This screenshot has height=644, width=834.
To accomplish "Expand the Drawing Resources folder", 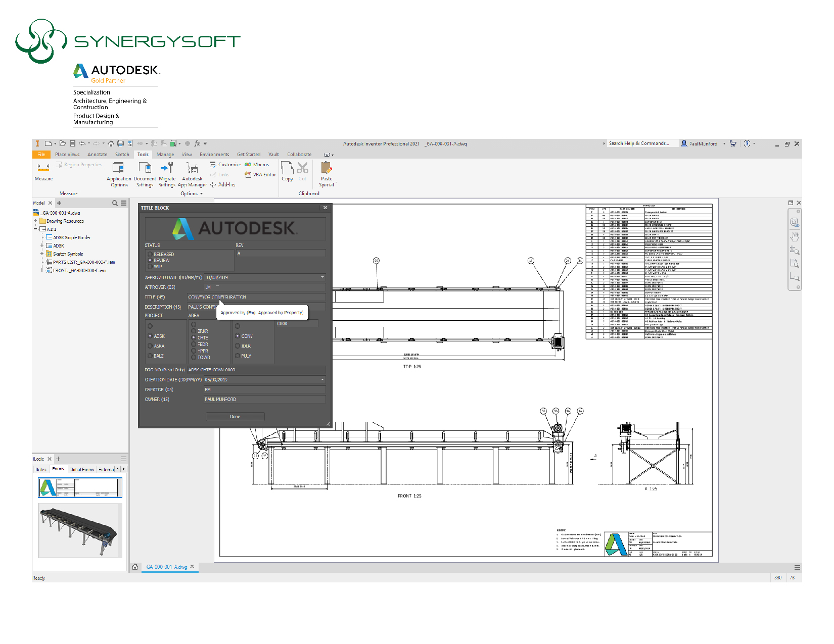I will [x=35, y=221].
